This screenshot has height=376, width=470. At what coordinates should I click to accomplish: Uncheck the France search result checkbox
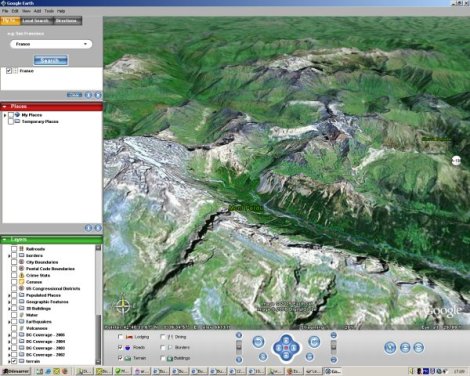(x=9, y=71)
